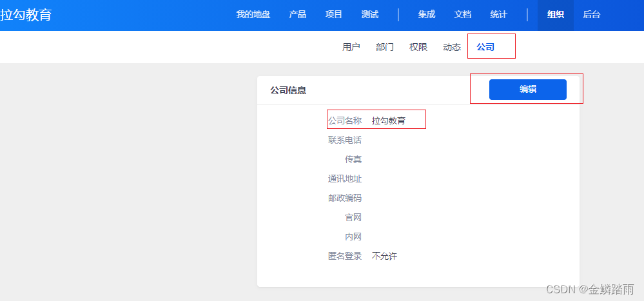Switch to the 用户 sub-tab
Screen dimensions: 644x301
tap(351, 47)
